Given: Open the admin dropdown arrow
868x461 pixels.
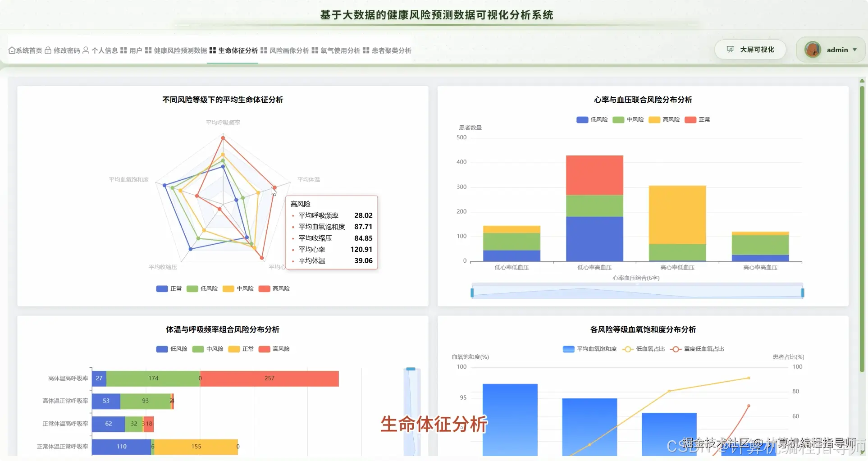Looking at the screenshot, I should click(854, 50).
